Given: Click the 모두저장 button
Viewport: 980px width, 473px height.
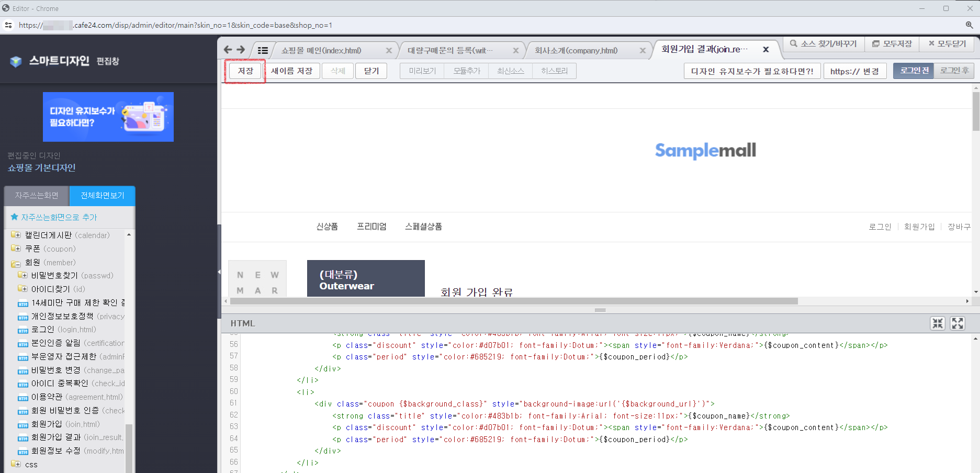Looking at the screenshot, I should coord(892,44).
